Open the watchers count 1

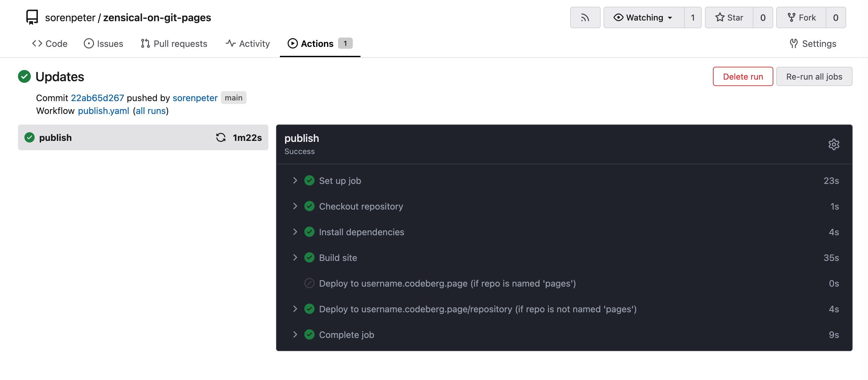tap(693, 18)
